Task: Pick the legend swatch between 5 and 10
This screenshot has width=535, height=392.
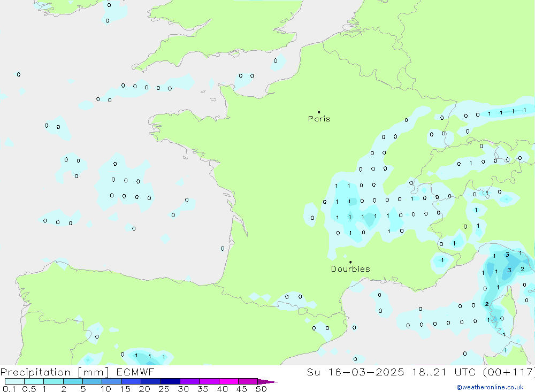Action: click(92, 381)
